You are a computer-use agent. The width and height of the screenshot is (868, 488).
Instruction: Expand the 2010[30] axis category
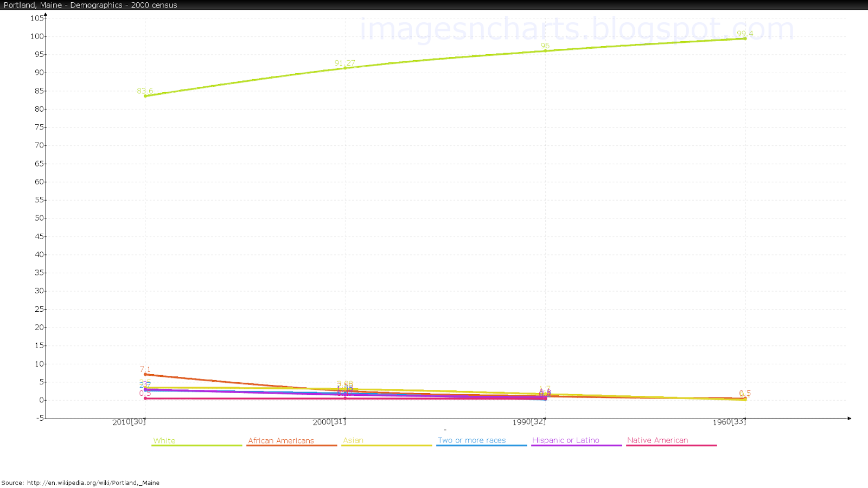(x=129, y=421)
